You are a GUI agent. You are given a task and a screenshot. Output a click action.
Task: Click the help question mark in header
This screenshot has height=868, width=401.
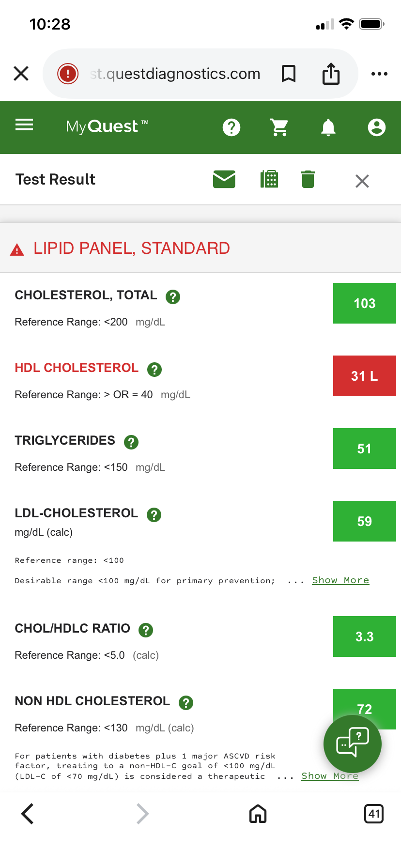tap(231, 127)
